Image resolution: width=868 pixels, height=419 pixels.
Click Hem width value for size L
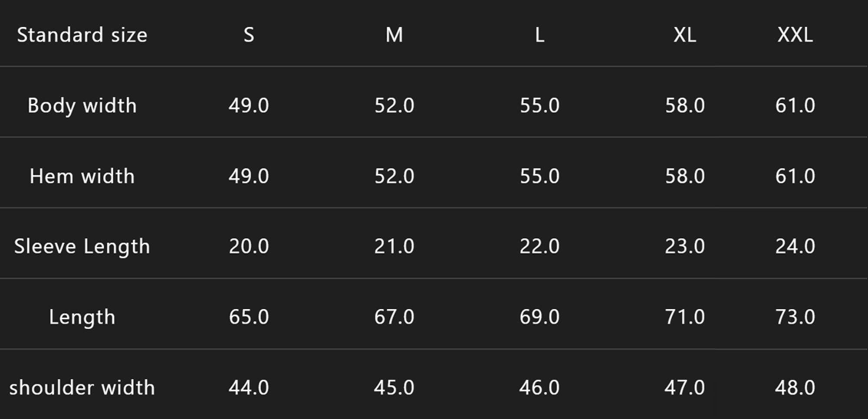pos(539,176)
